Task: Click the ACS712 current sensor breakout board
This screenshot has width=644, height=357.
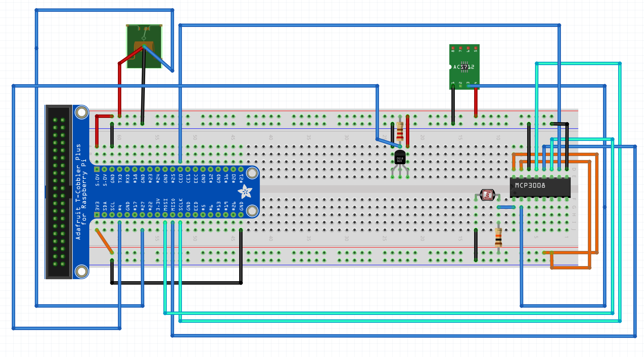Action: coord(464,67)
